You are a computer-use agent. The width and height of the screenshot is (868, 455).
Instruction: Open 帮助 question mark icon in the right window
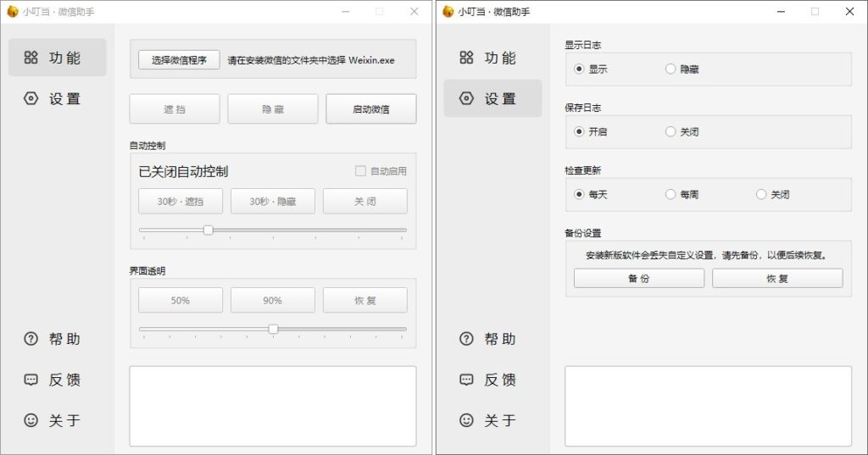tap(466, 339)
